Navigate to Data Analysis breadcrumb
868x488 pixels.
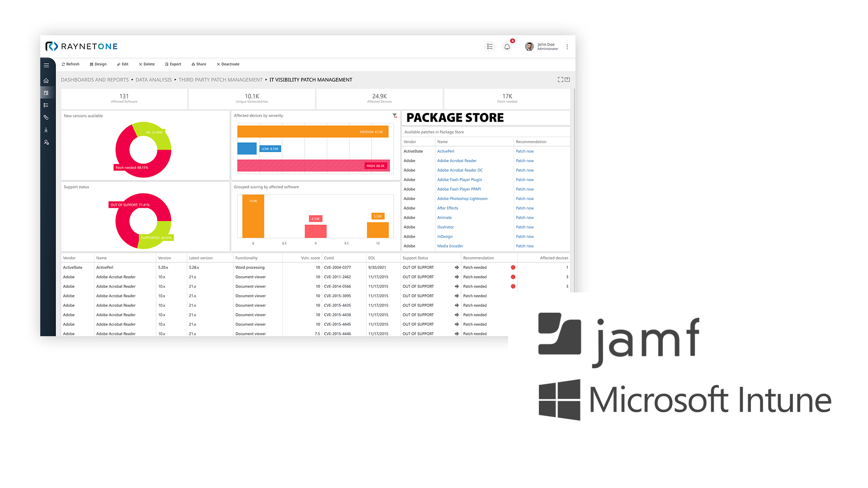coord(154,80)
